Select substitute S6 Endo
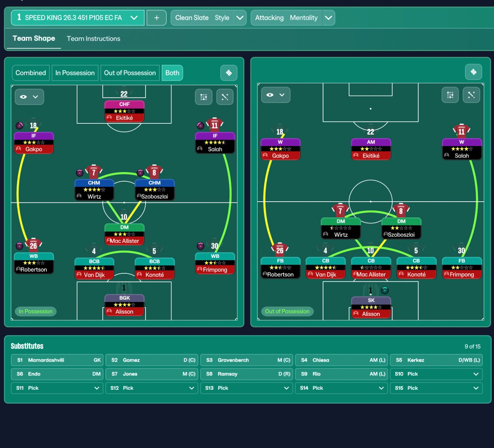Viewport: 494px width, 448px height. [57, 374]
